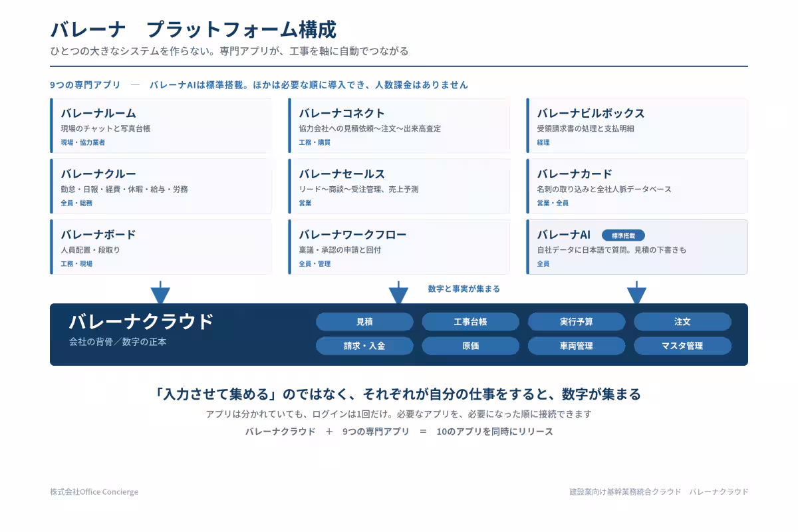Viewport: 798px width, 532px height.
Task: Click the text 人員配置・段取り
Action: tap(90, 250)
